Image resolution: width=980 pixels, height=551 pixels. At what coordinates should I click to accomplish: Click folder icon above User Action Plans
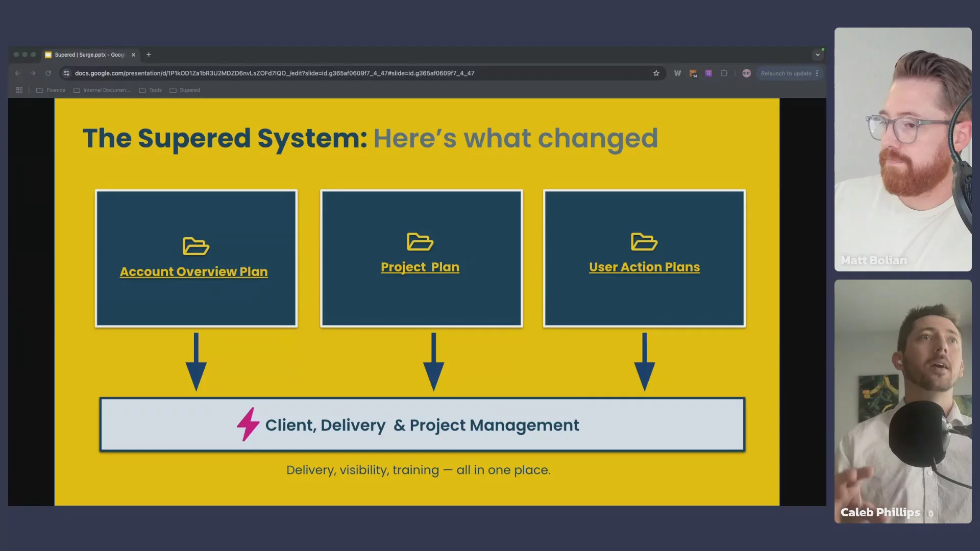pyautogui.click(x=644, y=242)
